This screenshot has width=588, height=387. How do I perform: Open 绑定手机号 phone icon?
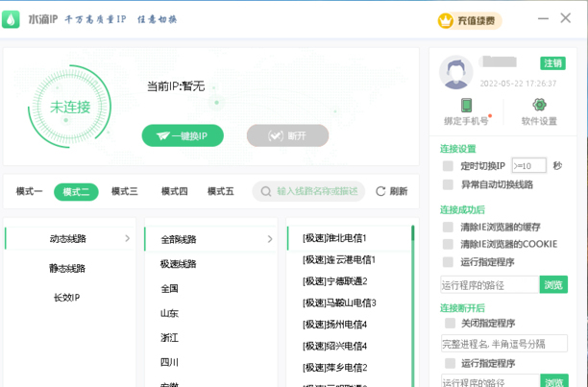(x=466, y=105)
